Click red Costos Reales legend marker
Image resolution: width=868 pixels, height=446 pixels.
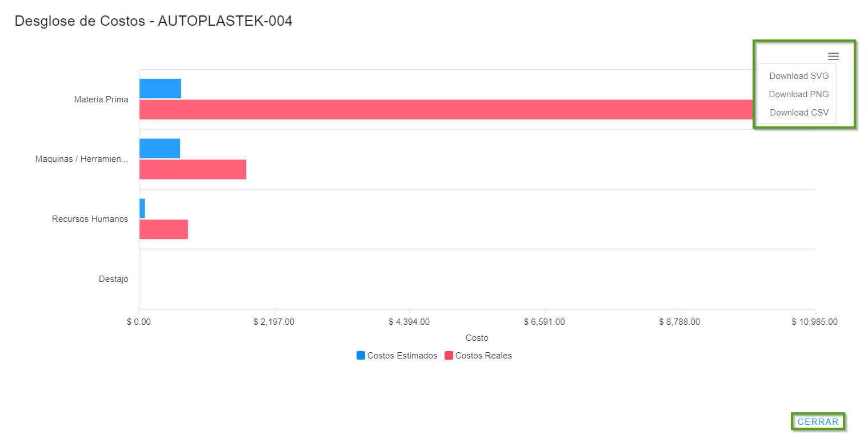(x=449, y=355)
